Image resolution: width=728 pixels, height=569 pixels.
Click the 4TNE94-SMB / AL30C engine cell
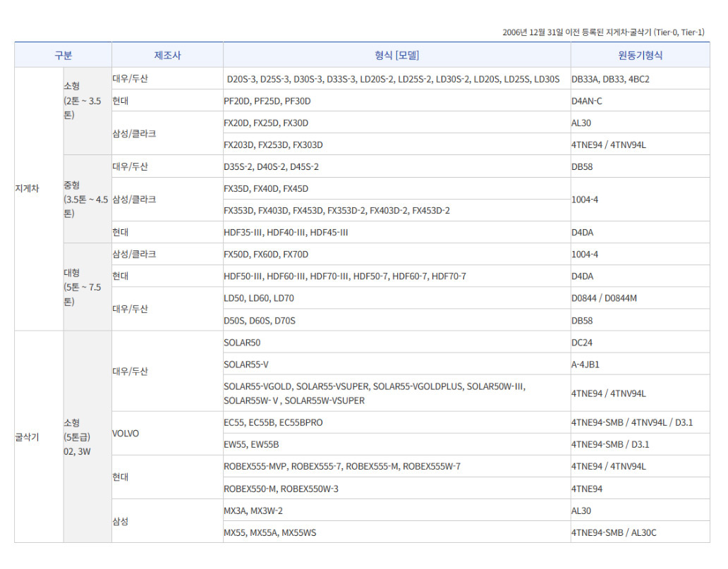(641, 532)
